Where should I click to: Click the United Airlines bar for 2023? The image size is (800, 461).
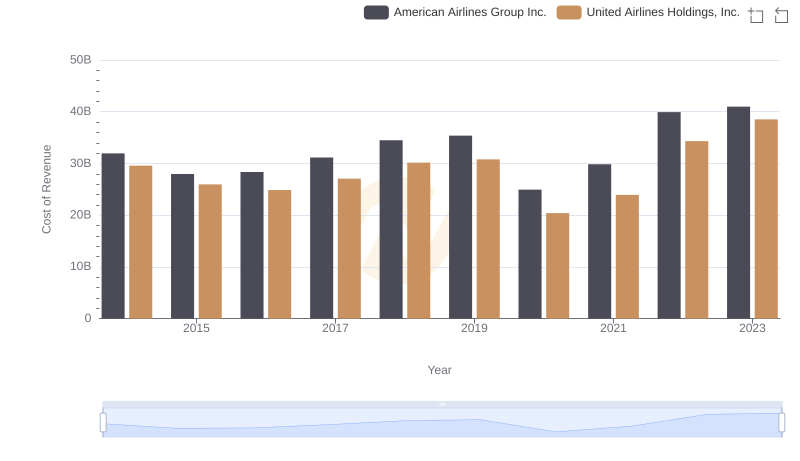point(766,219)
